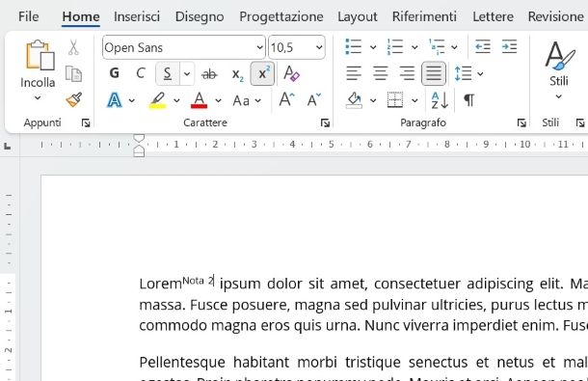The width and height of the screenshot is (588, 381).
Task: Click the tab stop selector at ruler corner
Action: 7,146
